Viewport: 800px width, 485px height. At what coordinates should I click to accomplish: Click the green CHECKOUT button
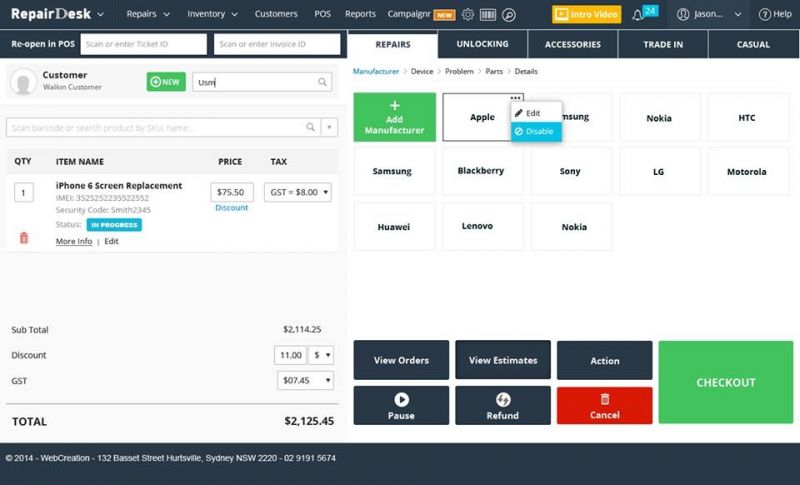pyautogui.click(x=726, y=382)
